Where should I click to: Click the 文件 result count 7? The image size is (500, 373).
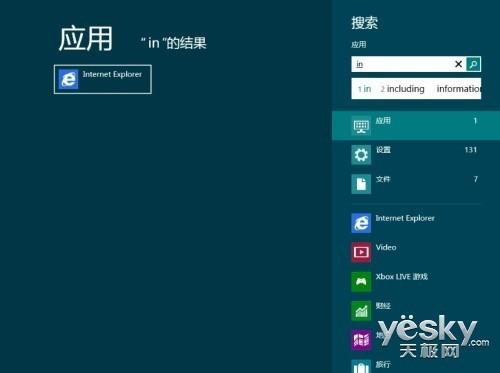(476, 179)
